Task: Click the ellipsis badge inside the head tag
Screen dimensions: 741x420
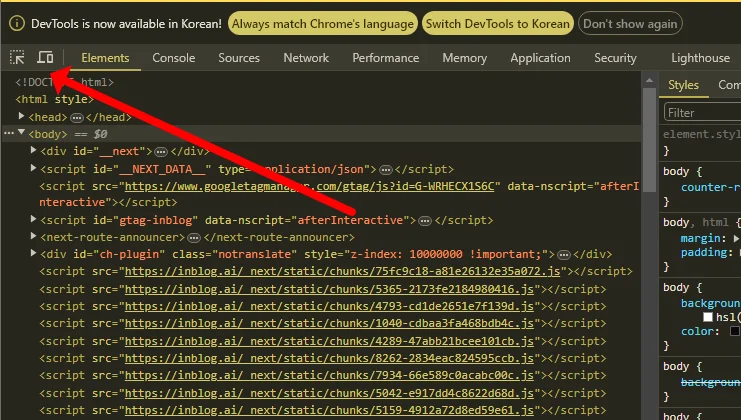Action: tap(76, 117)
